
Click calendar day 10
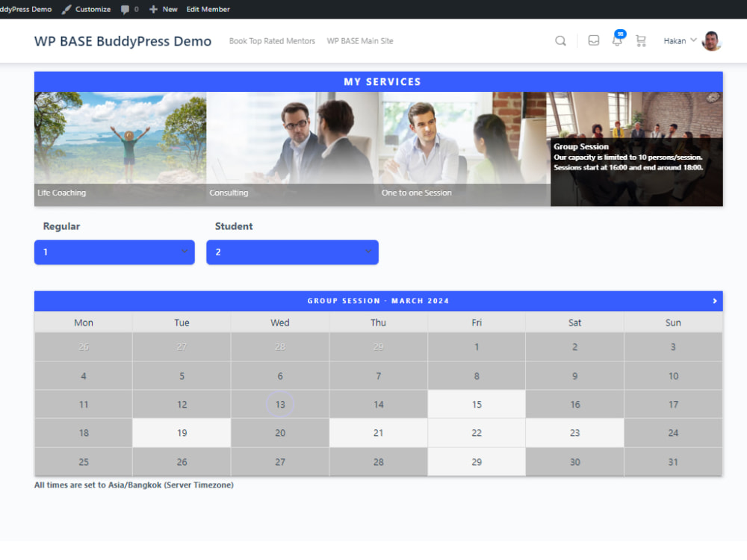point(673,376)
